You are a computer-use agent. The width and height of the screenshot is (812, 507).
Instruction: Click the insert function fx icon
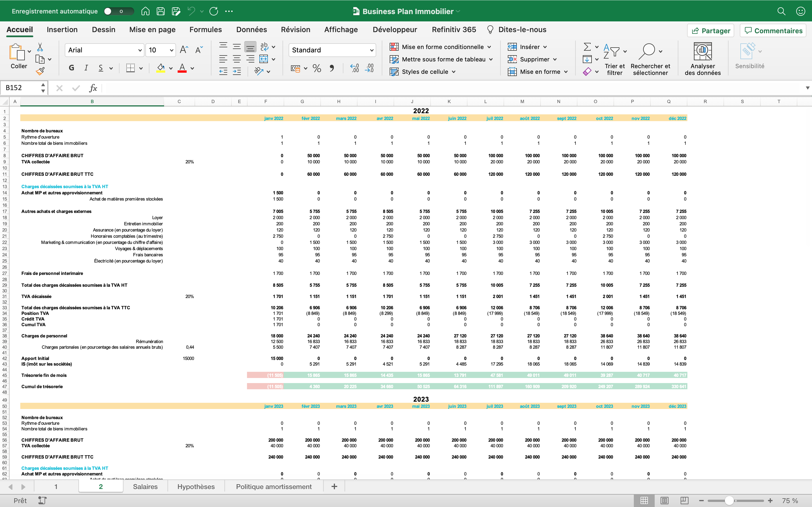click(93, 88)
